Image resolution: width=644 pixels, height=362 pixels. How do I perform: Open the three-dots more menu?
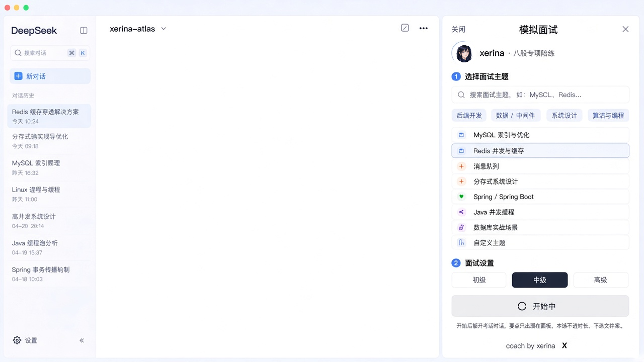[x=424, y=28]
